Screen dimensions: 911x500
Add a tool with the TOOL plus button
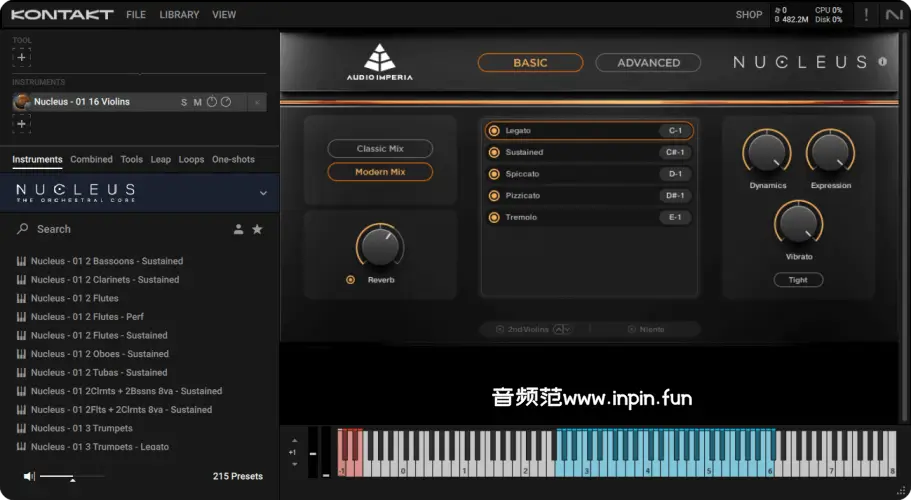click(x=21, y=57)
